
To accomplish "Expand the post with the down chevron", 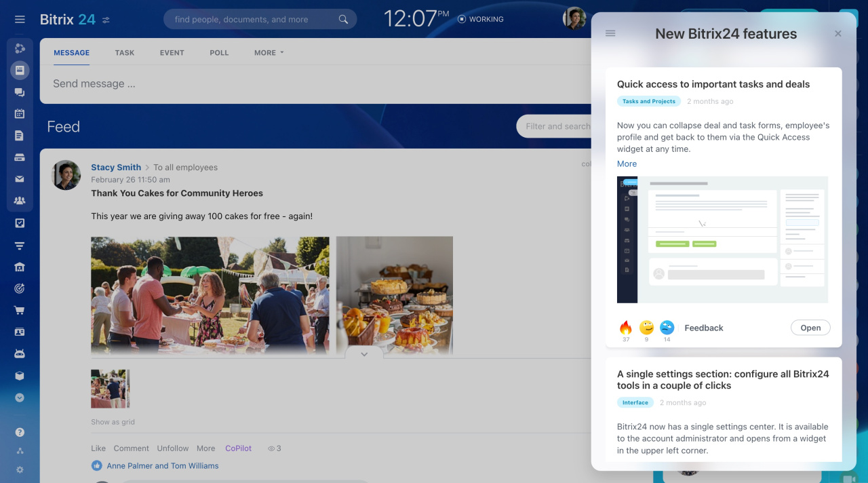I will pos(364,354).
